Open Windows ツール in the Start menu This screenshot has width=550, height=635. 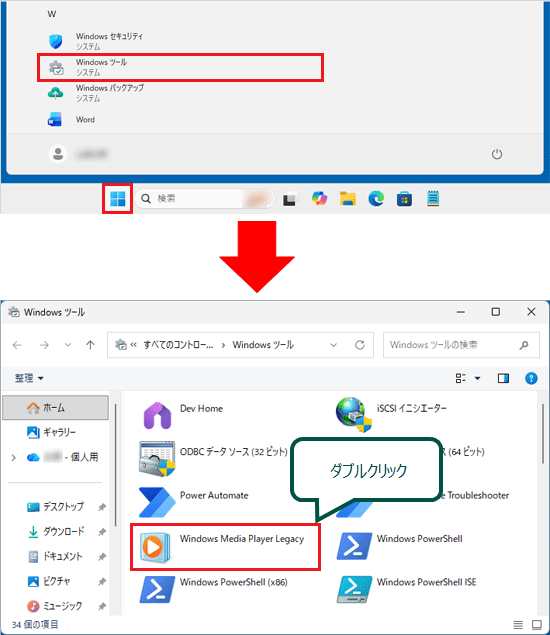180,67
